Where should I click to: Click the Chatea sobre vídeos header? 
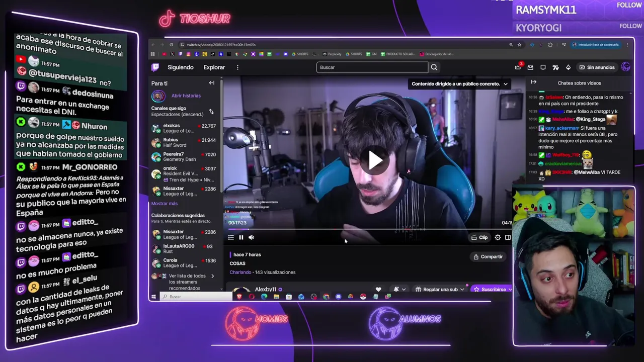pyautogui.click(x=579, y=83)
